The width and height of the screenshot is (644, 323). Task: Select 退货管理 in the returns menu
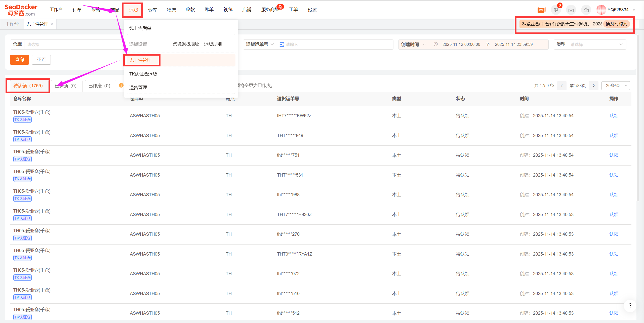[138, 87]
